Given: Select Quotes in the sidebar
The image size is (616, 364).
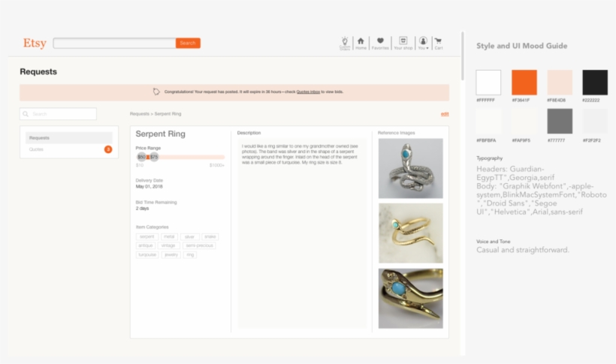Looking at the screenshot, I should pos(36,149).
